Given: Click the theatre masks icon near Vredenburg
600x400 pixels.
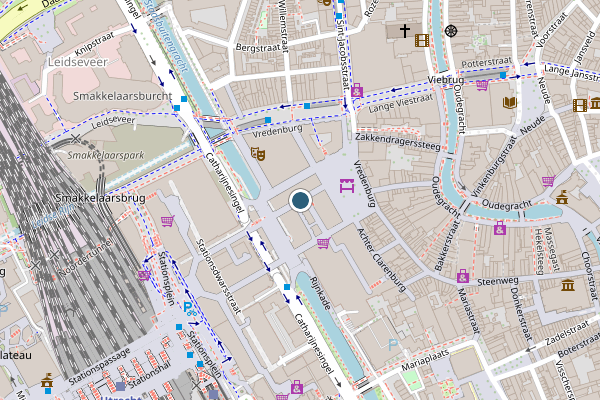Looking at the screenshot, I should [258, 154].
